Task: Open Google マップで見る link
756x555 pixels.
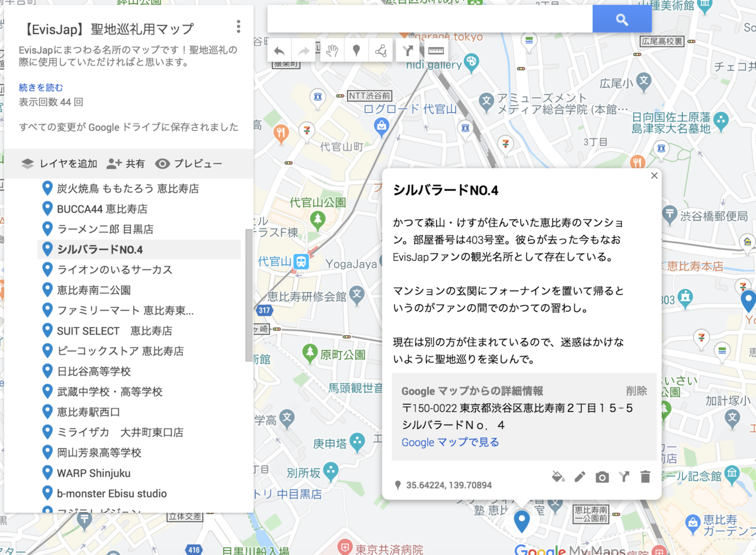Action: click(x=450, y=442)
